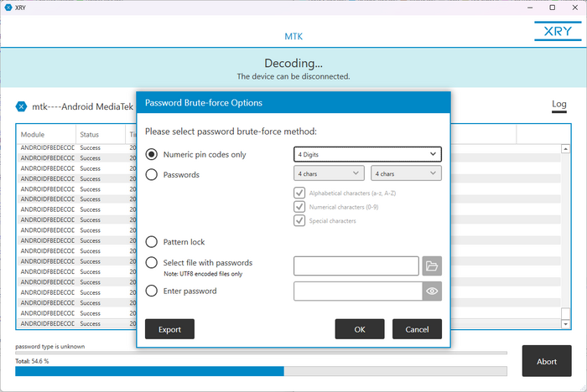Viewport: 587px width, 392px height.
Task: Select the Enter password radio option
Action: tap(152, 291)
